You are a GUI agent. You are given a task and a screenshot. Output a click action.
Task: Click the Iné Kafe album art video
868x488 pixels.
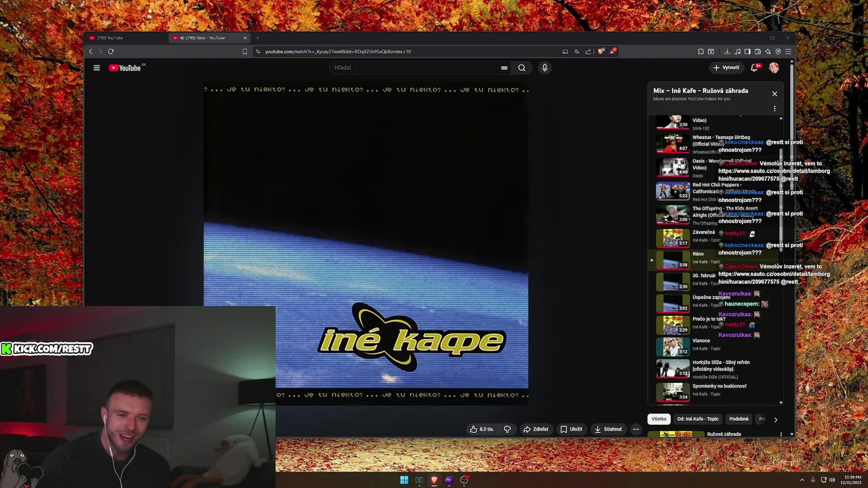[366, 244]
